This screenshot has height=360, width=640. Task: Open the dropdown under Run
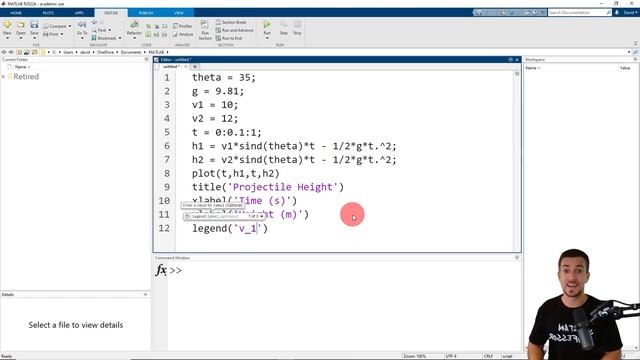[x=267, y=38]
